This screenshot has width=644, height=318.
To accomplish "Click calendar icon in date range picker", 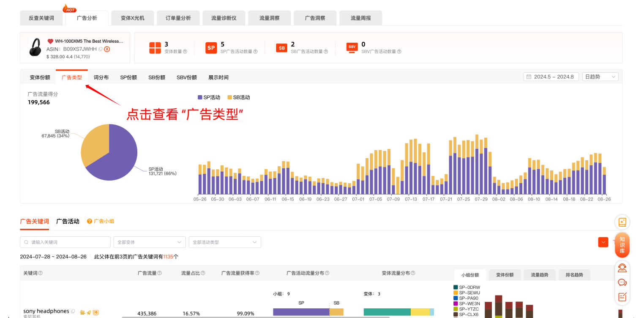I will click(x=529, y=77).
